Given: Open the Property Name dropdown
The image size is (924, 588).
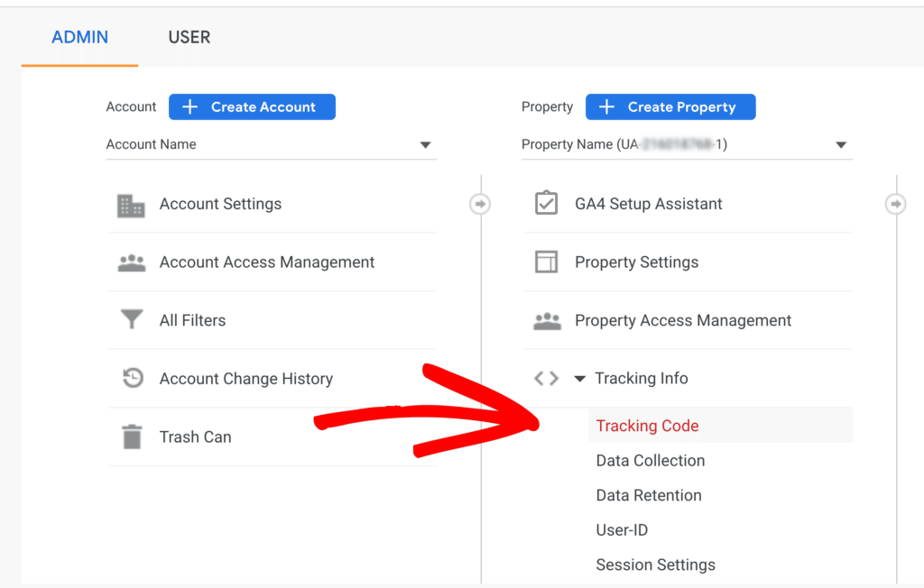Looking at the screenshot, I should click(x=841, y=144).
